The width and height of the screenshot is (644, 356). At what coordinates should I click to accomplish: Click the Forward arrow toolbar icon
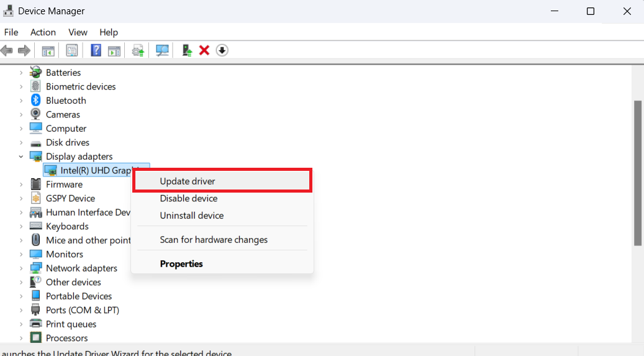point(24,50)
